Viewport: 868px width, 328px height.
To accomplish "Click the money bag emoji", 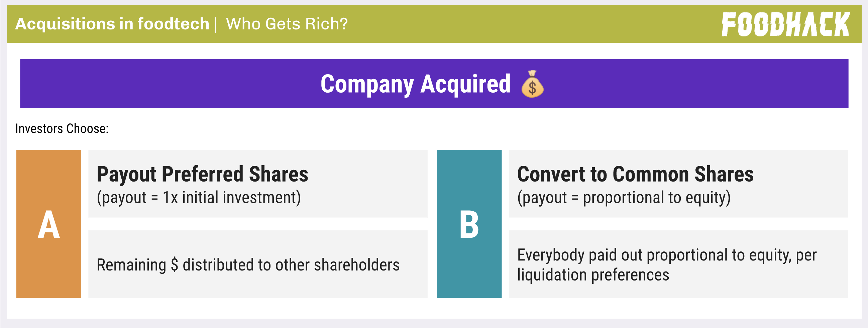I will (x=532, y=84).
